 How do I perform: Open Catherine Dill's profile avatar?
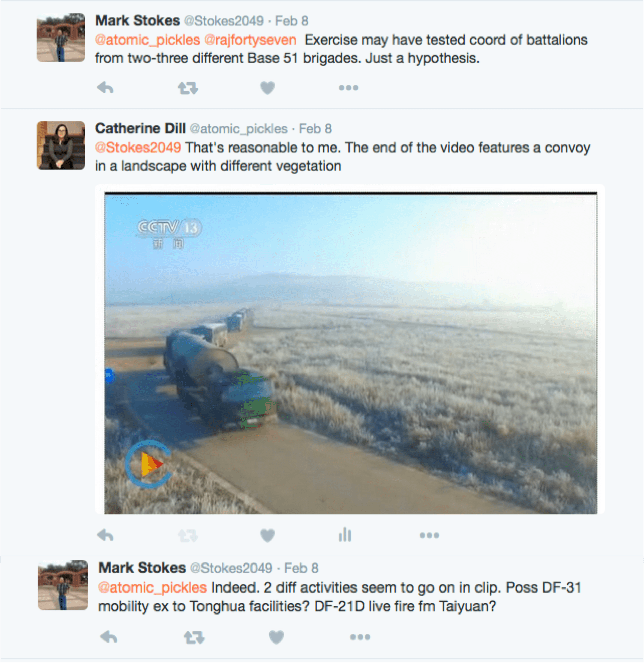tap(61, 145)
